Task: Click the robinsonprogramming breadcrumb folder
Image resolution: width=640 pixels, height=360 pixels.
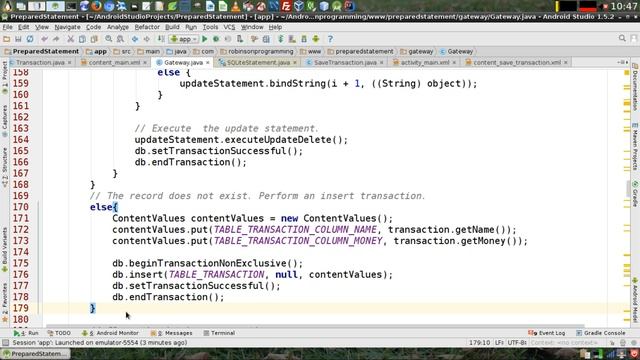Action: pyautogui.click(x=256, y=51)
